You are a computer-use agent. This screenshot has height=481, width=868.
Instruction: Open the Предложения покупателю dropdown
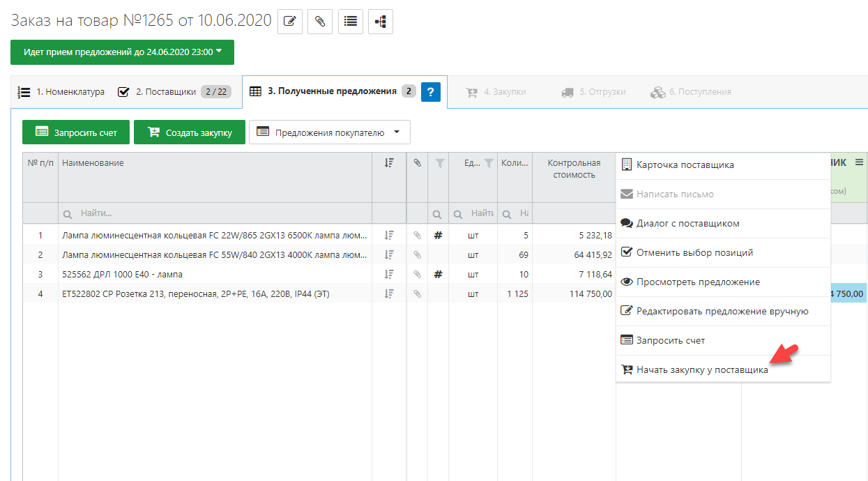click(x=329, y=132)
